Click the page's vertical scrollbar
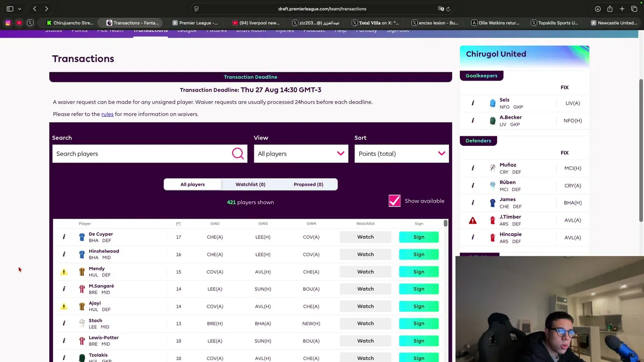The height and width of the screenshot is (362, 644). (x=641, y=150)
